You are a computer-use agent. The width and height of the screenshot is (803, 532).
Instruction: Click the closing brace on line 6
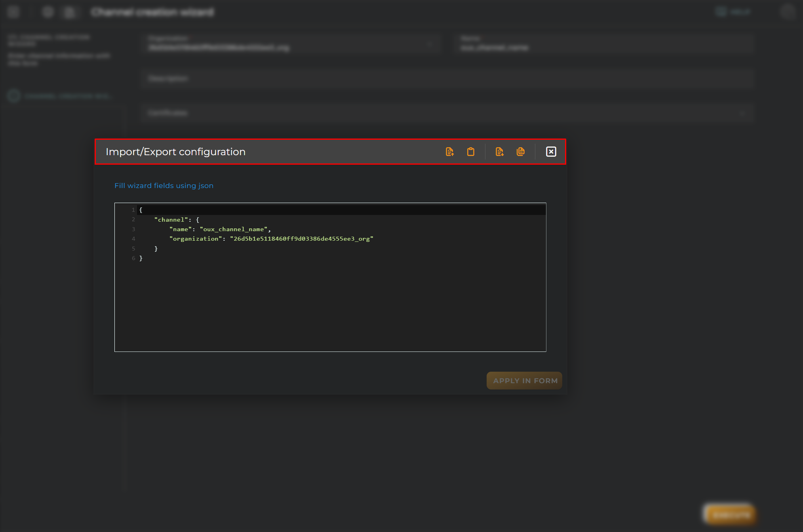(141, 258)
